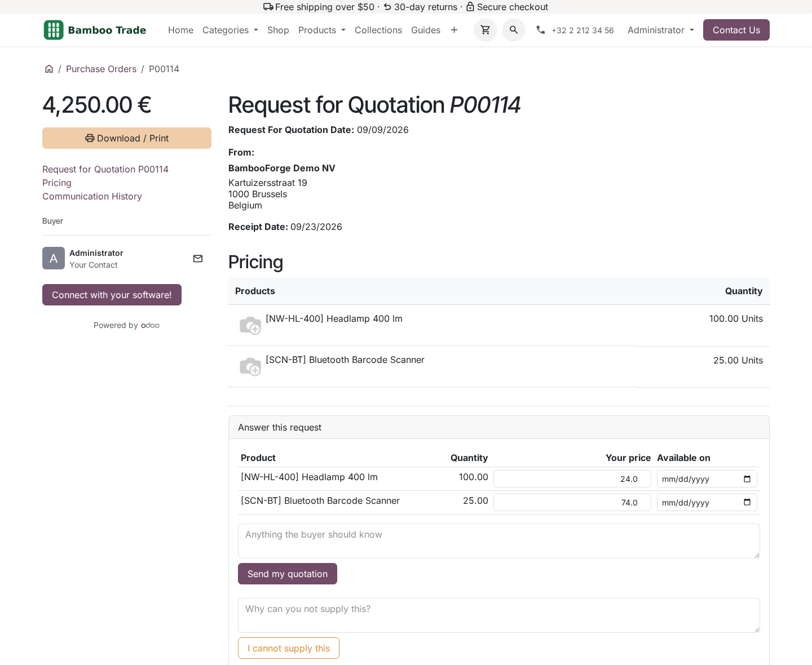Click Send my quotation
The image size is (812, 665).
[288, 574]
